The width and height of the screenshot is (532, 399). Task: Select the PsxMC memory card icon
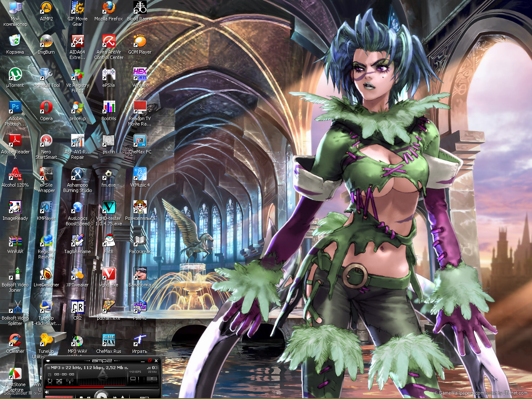[140, 307]
